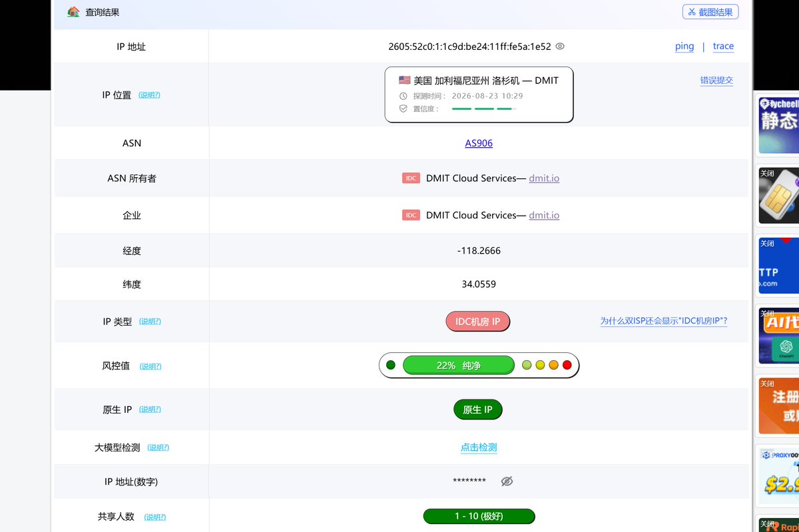Click the green 原生 IP badge

click(x=478, y=409)
